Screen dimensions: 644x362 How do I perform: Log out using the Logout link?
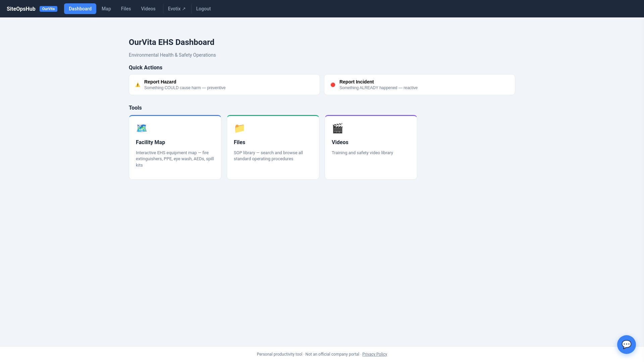[204, 9]
